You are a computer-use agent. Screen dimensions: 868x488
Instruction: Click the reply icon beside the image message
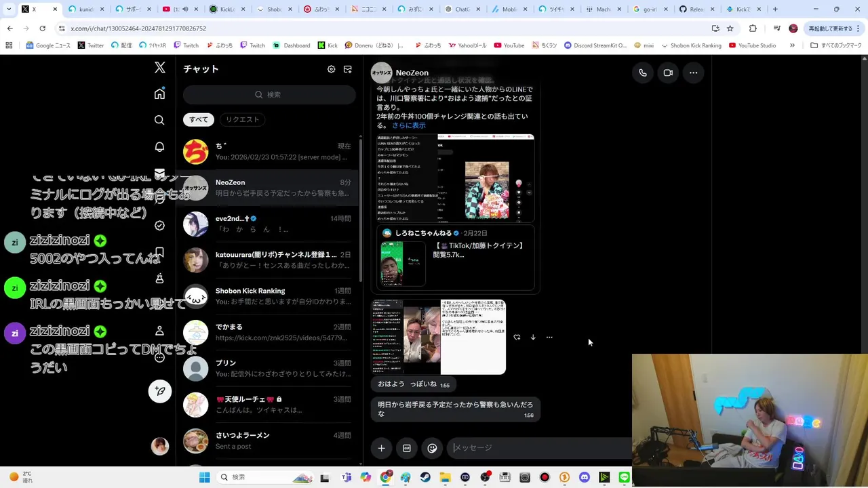tap(517, 337)
